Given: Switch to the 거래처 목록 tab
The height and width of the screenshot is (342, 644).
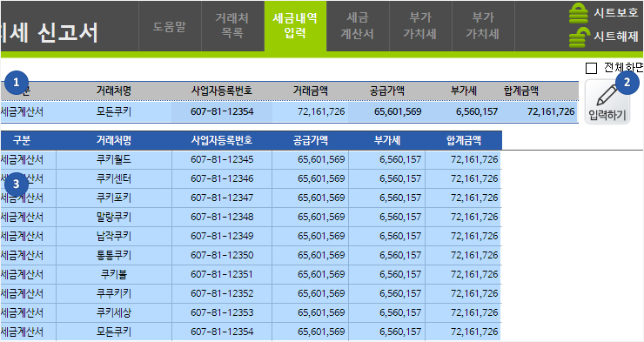Looking at the screenshot, I should [x=232, y=26].
